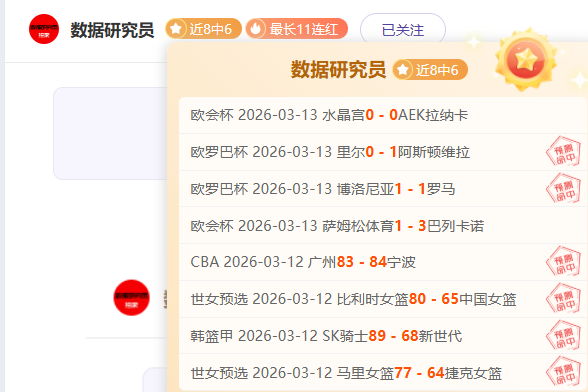The height and width of the screenshot is (392, 588).
Task: Click 预测命中 stamp on 里尔 row
Action: (564, 152)
